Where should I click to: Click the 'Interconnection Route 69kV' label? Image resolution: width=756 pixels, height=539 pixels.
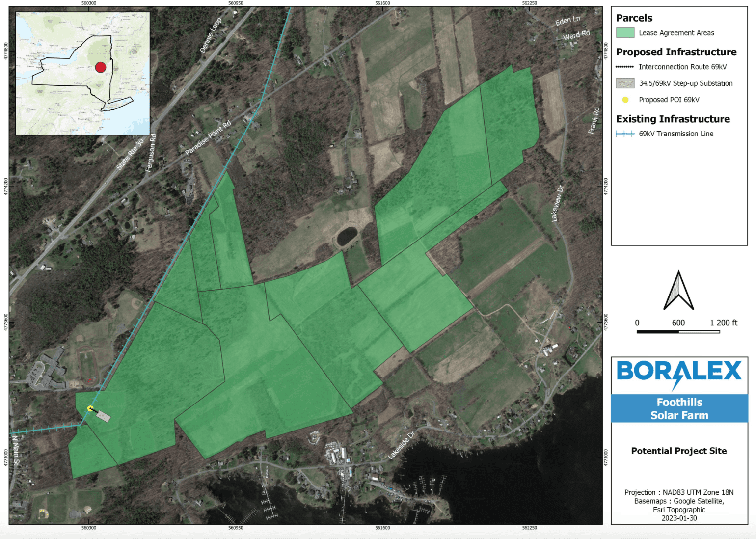pyautogui.click(x=682, y=67)
